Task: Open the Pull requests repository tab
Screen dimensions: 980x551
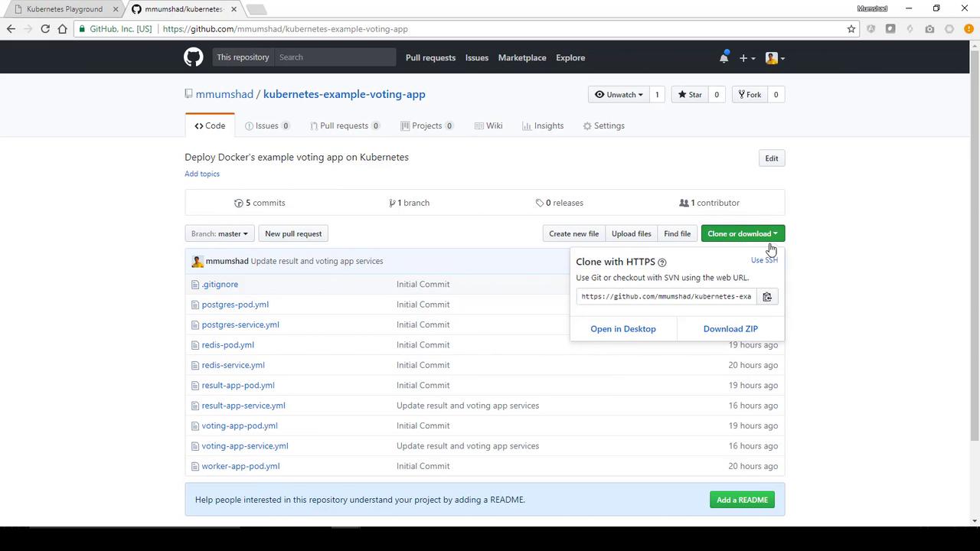Action: (x=345, y=126)
